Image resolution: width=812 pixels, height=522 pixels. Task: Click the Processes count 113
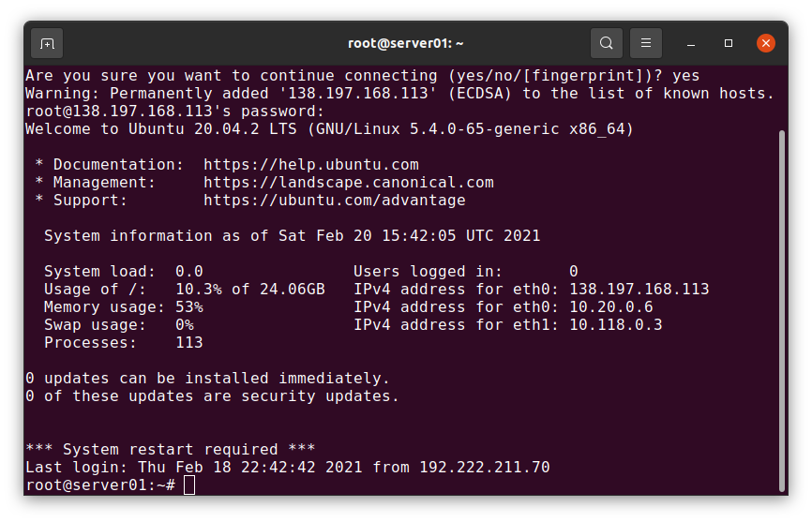coord(189,342)
